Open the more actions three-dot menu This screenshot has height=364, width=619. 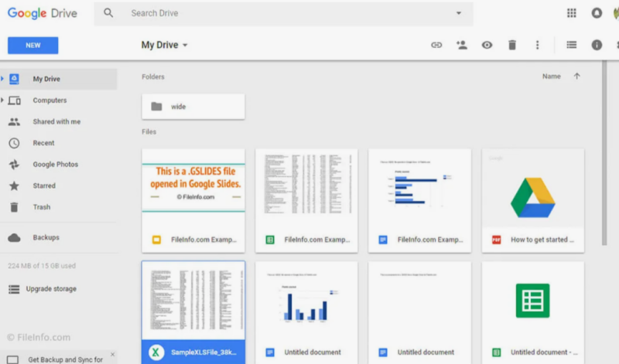[537, 45]
